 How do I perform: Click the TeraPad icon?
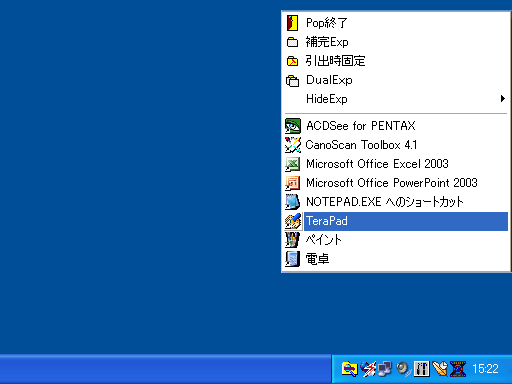[293, 221]
